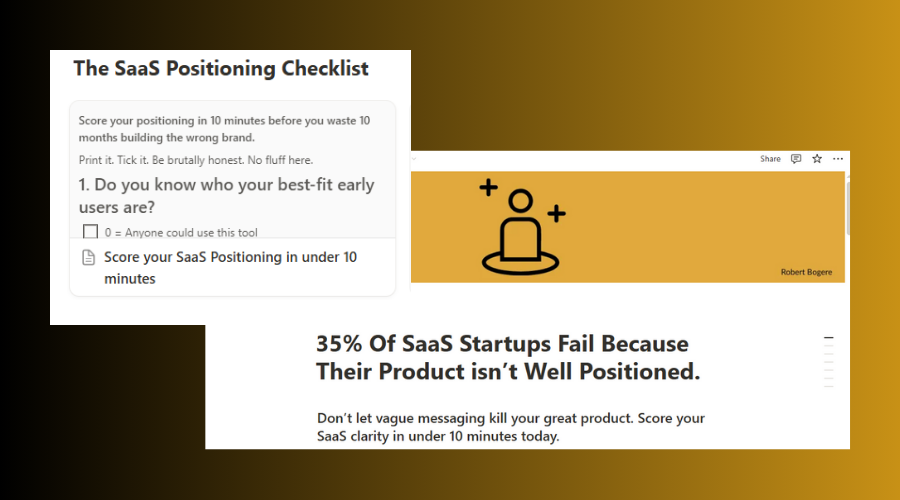
Task: Open "Score your SaaS Positioning in under 10 minutes" link
Action: [230, 268]
